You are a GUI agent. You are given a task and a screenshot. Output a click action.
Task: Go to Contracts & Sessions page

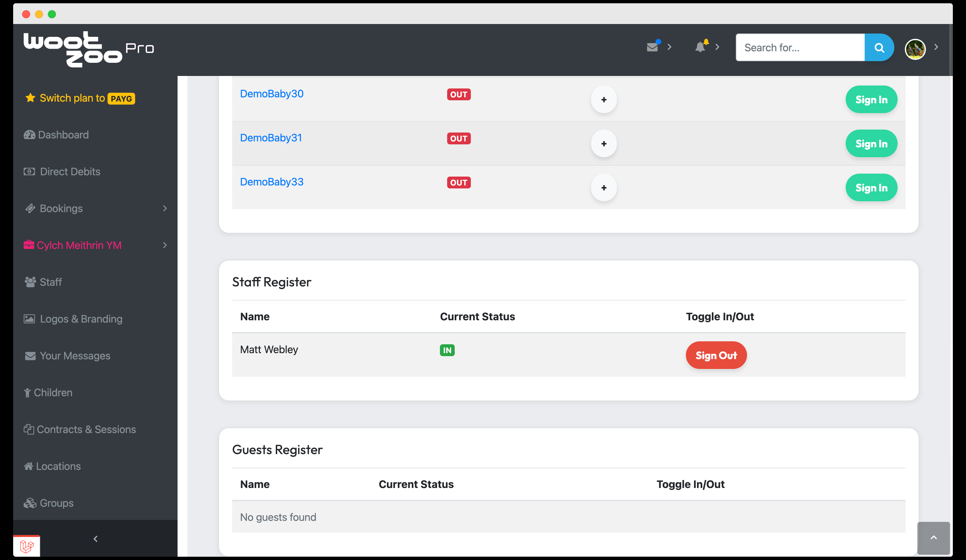(x=86, y=429)
